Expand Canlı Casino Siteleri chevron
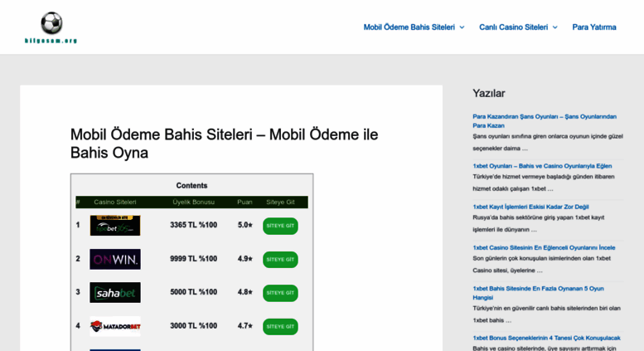The height and width of the screenshot is (351, 644). (554, 27)
